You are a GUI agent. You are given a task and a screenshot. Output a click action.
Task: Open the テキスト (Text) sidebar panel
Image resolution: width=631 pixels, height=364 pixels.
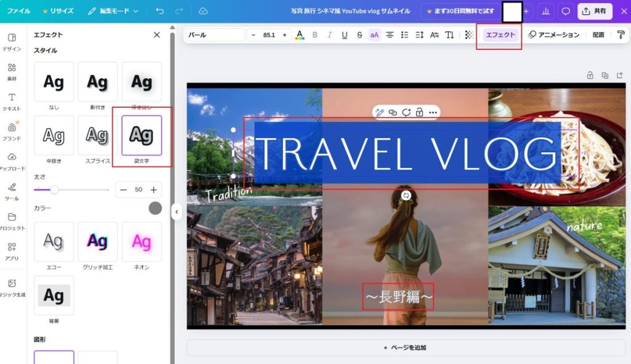pos(12,101)
